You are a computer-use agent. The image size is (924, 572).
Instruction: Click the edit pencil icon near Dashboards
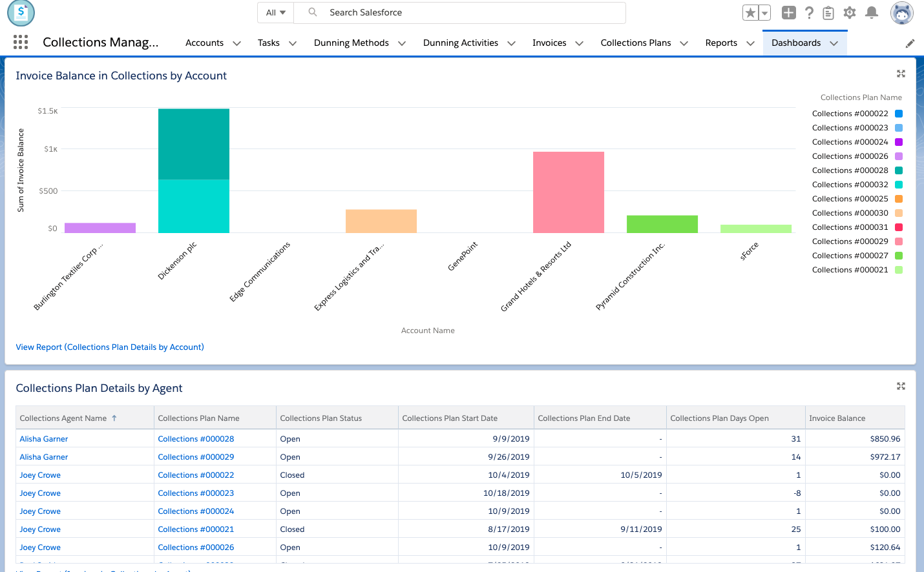pos(910,43)
